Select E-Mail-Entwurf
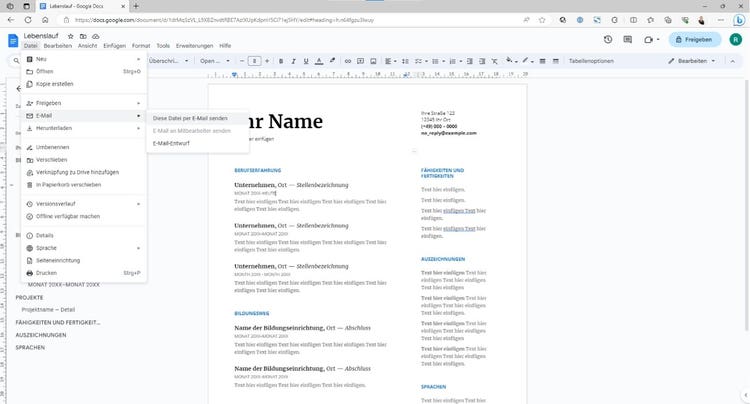The image size is (750, 404). click(x=197, y=143)
